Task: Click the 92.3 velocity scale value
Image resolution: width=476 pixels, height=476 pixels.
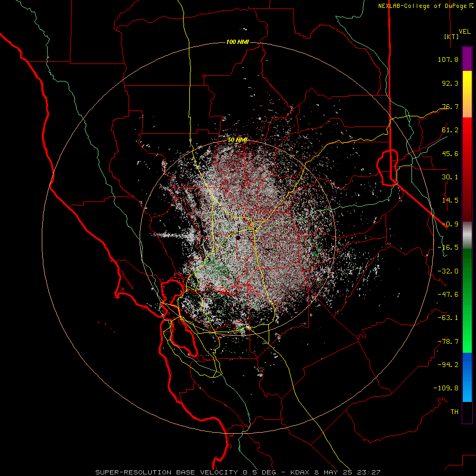Action: (x=450, y=83)
